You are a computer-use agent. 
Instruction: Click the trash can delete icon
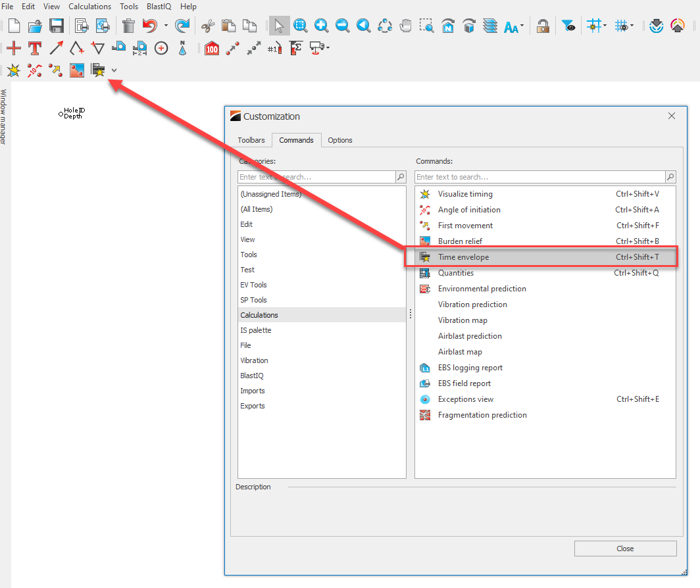click(x=128, y=26)
